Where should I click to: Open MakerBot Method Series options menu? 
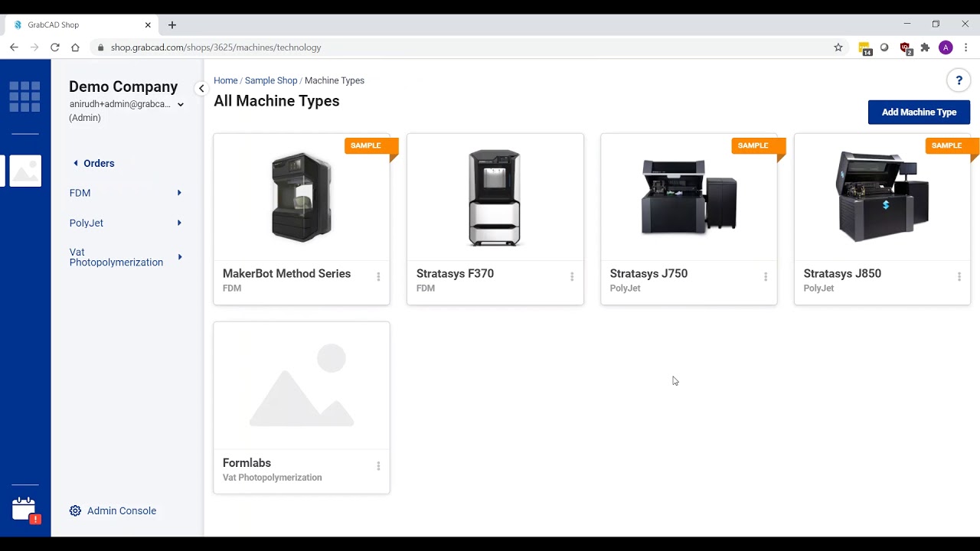(378, 277)
